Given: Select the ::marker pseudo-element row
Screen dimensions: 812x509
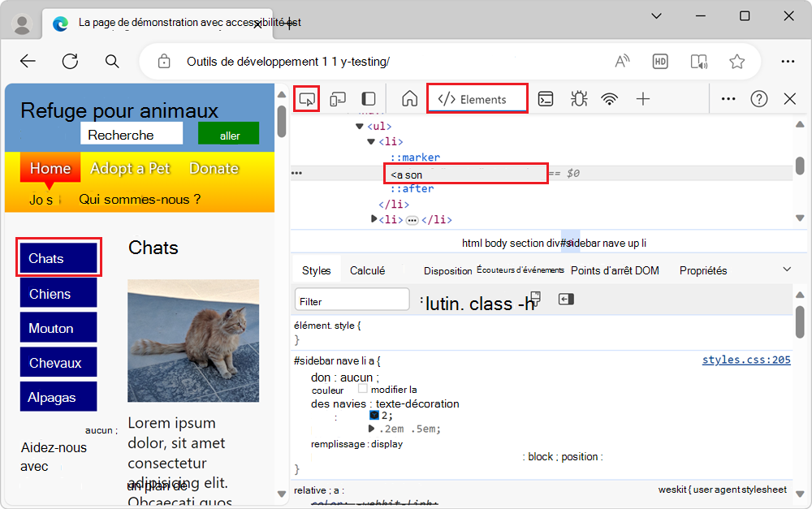Looking at the screenshot, I should point(415,157).
